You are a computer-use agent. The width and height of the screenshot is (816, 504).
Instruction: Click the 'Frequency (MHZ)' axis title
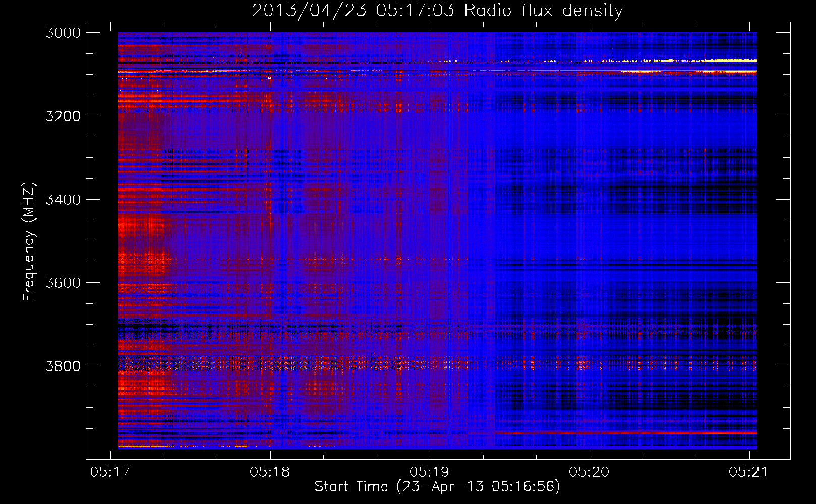point(28,242)
